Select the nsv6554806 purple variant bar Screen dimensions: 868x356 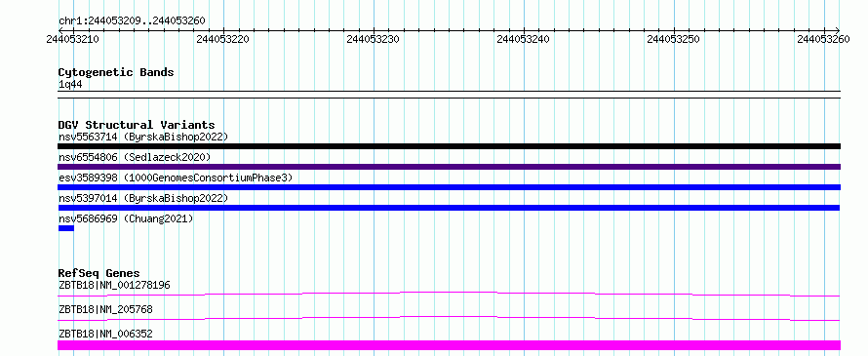[x=449, y=167]
